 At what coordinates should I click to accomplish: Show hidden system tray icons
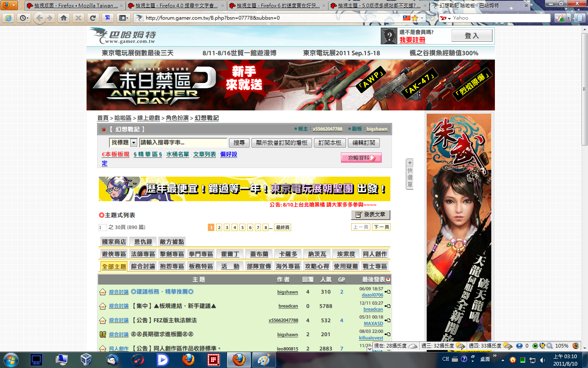point(503,360)
